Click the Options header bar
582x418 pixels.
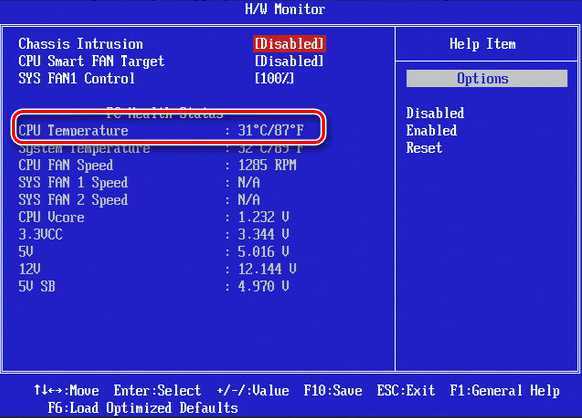coord(487,78)
